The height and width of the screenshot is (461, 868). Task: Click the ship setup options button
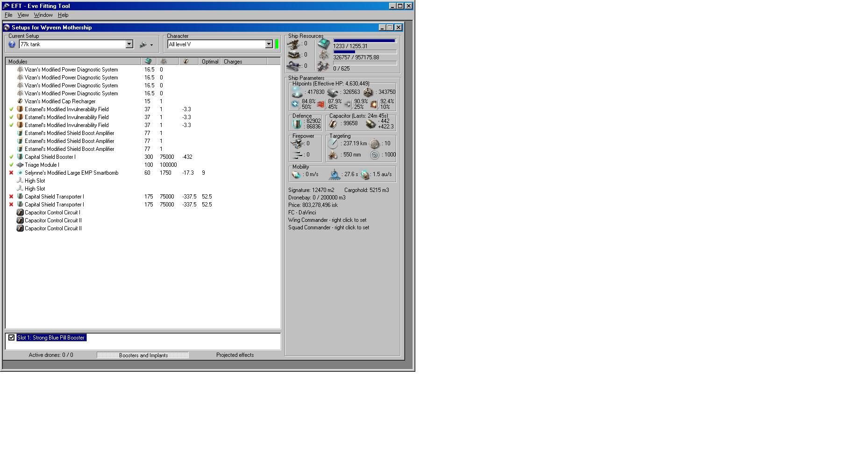(146, 44)
